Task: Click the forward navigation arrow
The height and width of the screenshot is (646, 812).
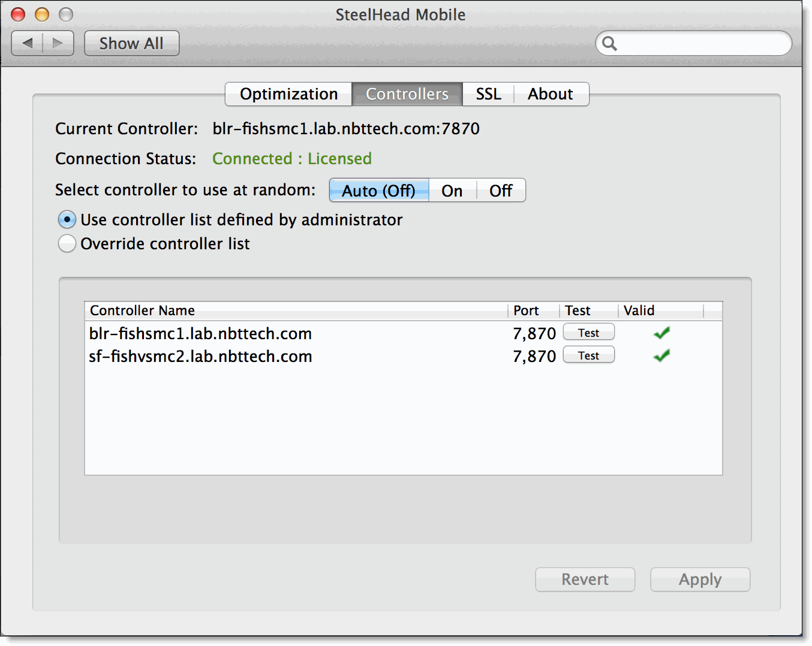Action: coord(58,43)
